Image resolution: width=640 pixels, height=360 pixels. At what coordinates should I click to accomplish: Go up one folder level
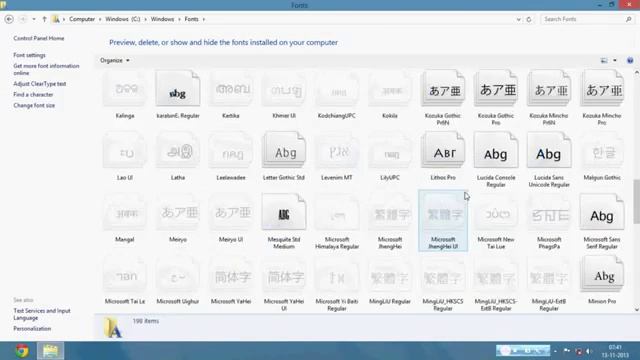[x=44, y=19]
